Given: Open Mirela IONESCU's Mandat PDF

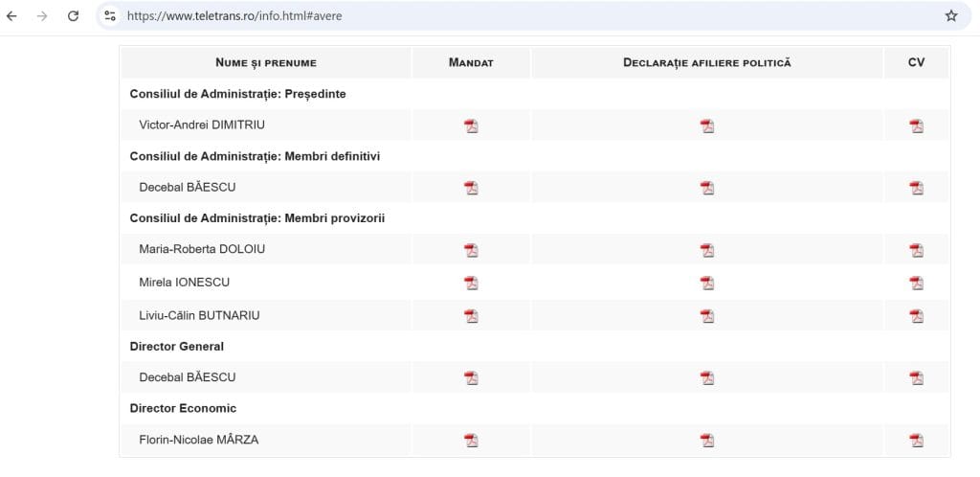Looking at the screenshot, I should (x=471, y=284).
